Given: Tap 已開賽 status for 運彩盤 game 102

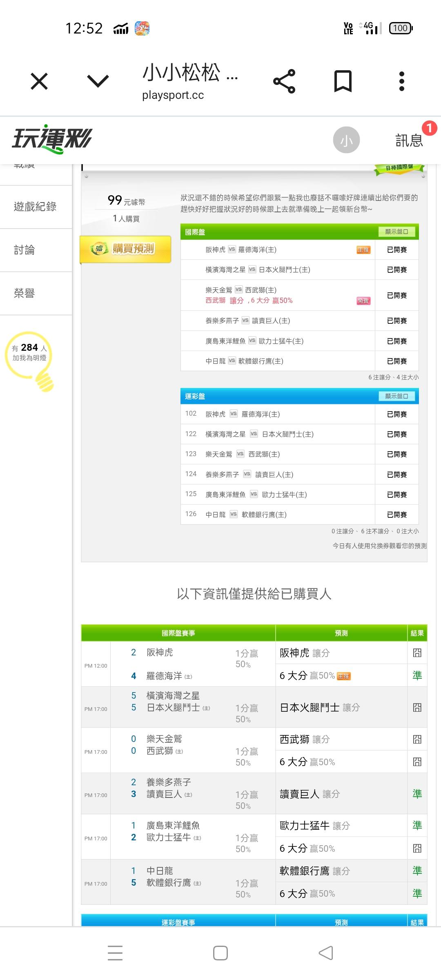Looking at the screenshot, I should 397,414.
